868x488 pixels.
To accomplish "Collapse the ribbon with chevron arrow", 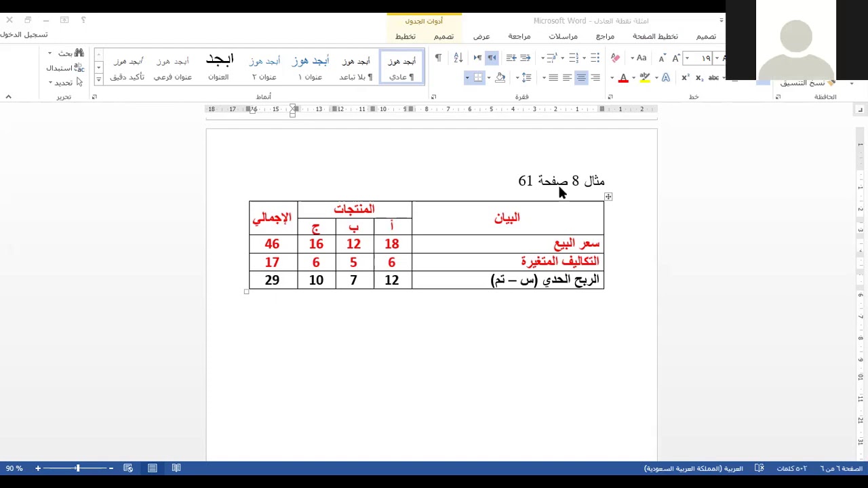I will (x=8, y=97).
